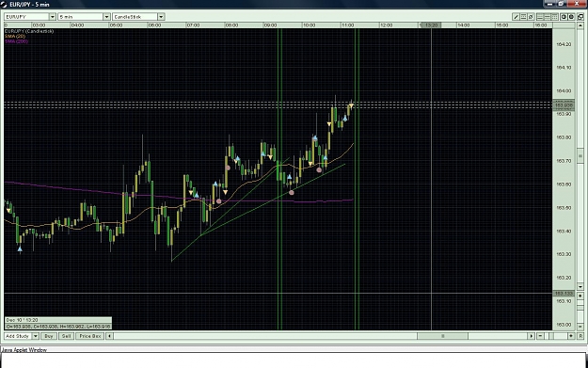This screenshot has width=588, height=368.
Task: Open the Add Study dropdown arrow
Action: tap(35, 336)
